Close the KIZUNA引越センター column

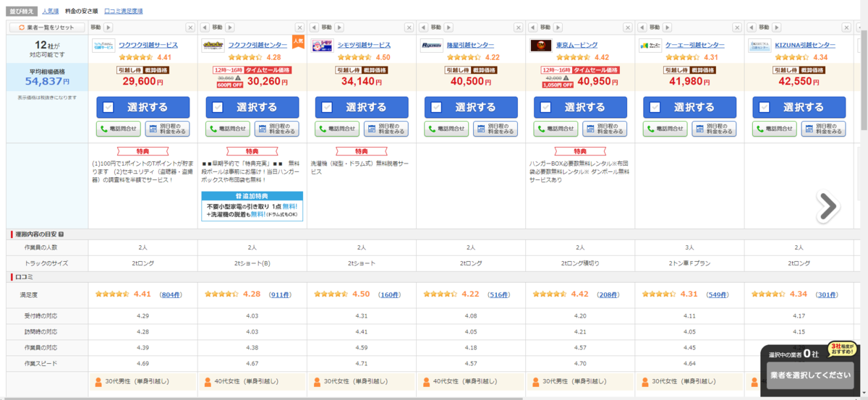(x=846, y=27)
